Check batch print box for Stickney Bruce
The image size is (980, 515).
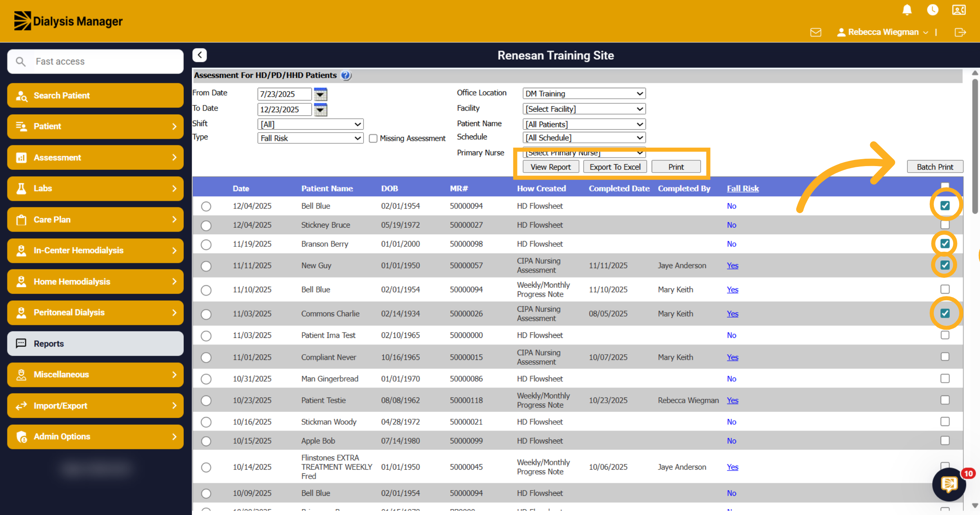pyautogui.click(x=945, y=225)
